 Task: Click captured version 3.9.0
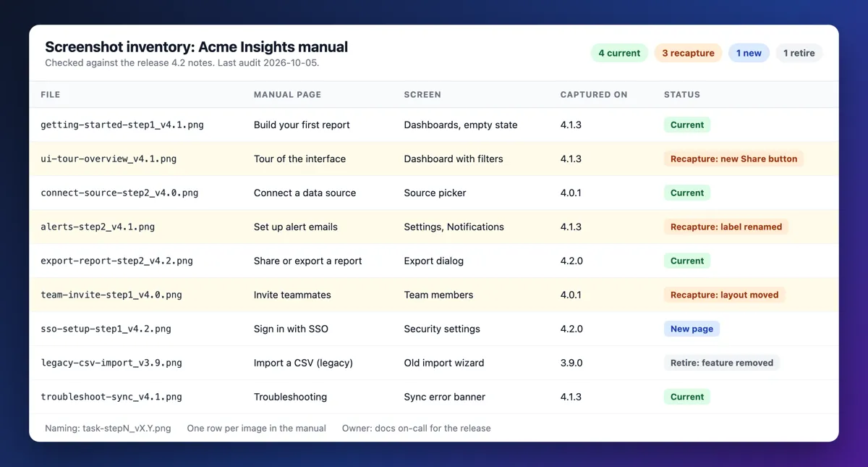coord(571,363)
